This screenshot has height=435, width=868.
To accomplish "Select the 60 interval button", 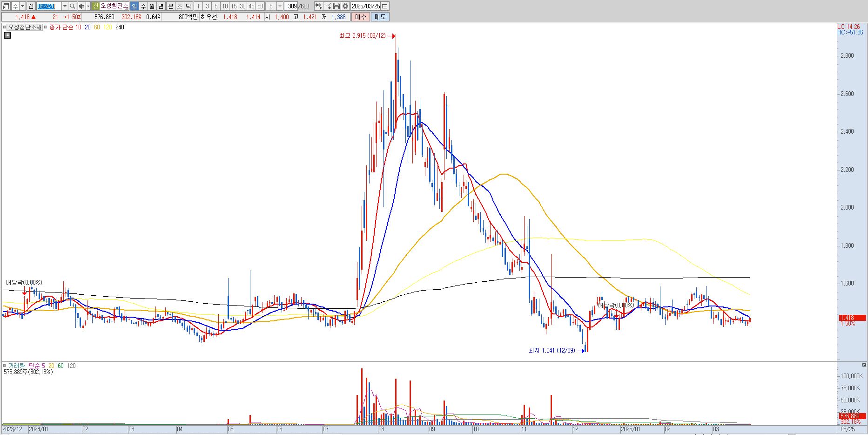I will click(260, 6).
